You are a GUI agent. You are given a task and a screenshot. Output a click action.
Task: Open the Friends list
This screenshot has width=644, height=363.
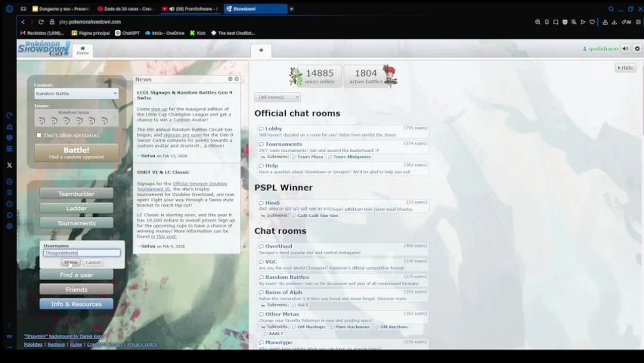(x=76, y=289)
